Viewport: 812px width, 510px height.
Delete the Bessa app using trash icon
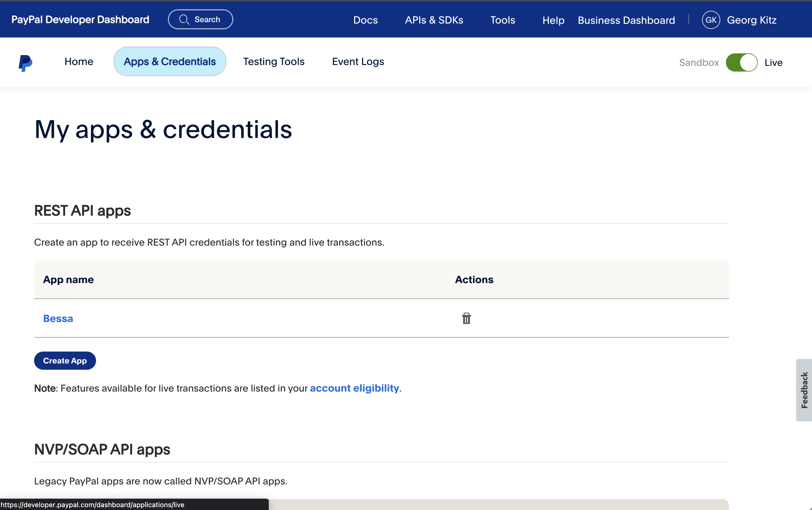click(466, 318)
